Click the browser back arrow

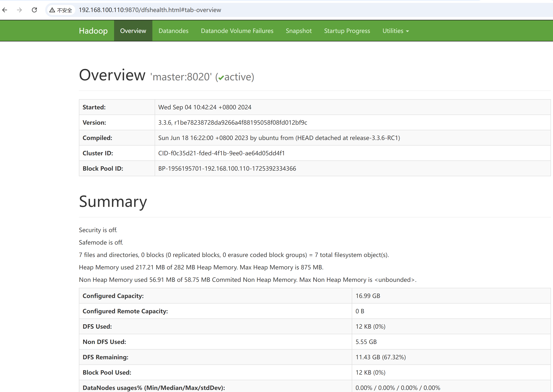click(5, 10)
